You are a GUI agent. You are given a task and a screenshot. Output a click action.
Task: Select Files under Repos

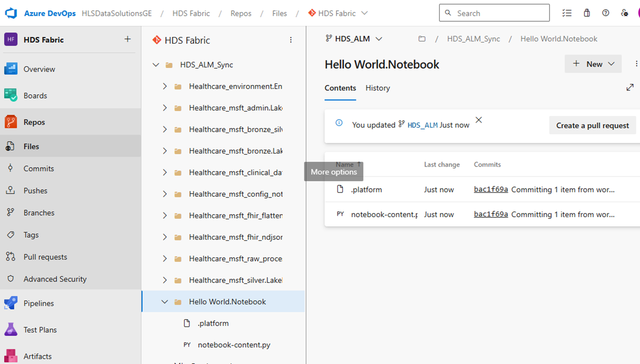click(x=70, y=146)
